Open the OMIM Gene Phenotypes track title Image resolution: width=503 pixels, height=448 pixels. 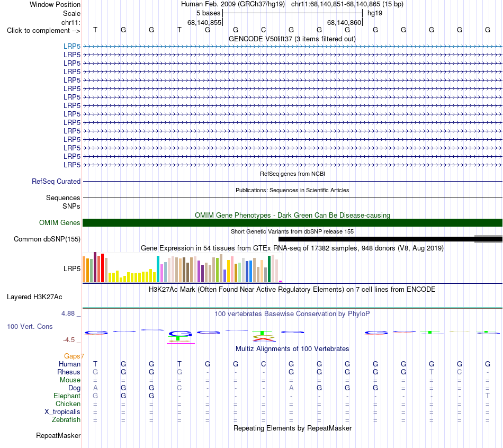click(292, 215)
